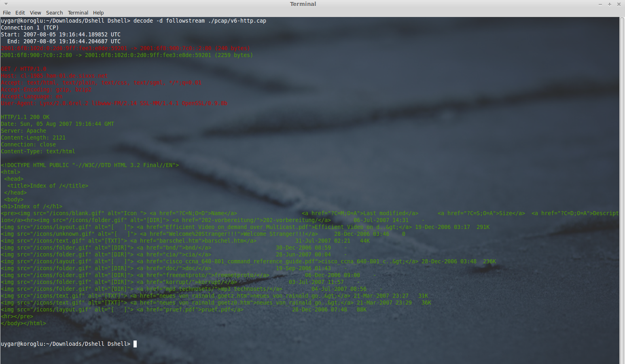The image size is (625, 364).
Task: Click the window menu arrow in title bar
Action: tap(6, 4)
